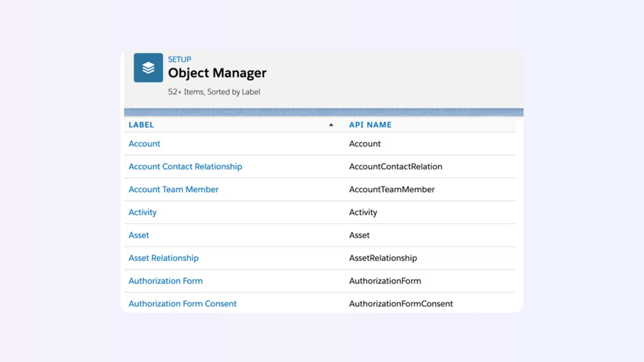Sort by the LABEL column header

[x=141, y=125]
